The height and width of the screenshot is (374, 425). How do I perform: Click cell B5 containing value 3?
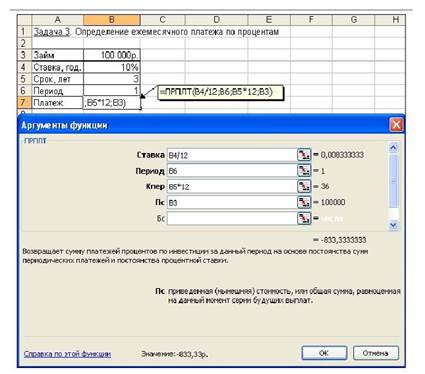112,79
